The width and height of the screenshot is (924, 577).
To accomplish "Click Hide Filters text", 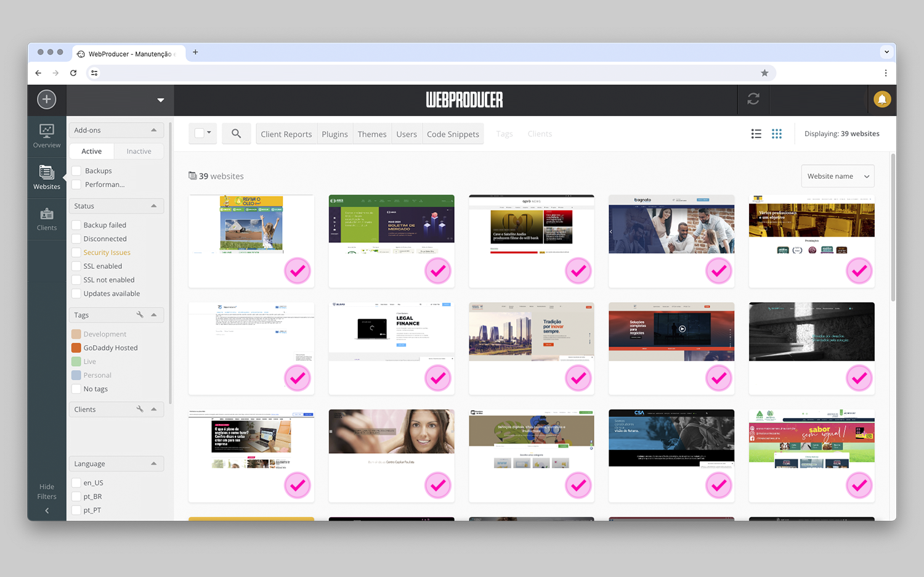I will coord(47,491).
